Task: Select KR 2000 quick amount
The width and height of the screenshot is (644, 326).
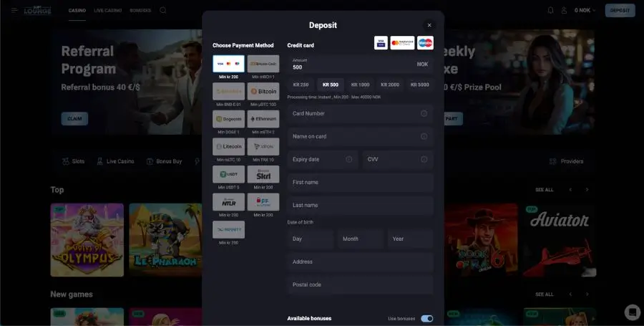Action: point(390,85)
